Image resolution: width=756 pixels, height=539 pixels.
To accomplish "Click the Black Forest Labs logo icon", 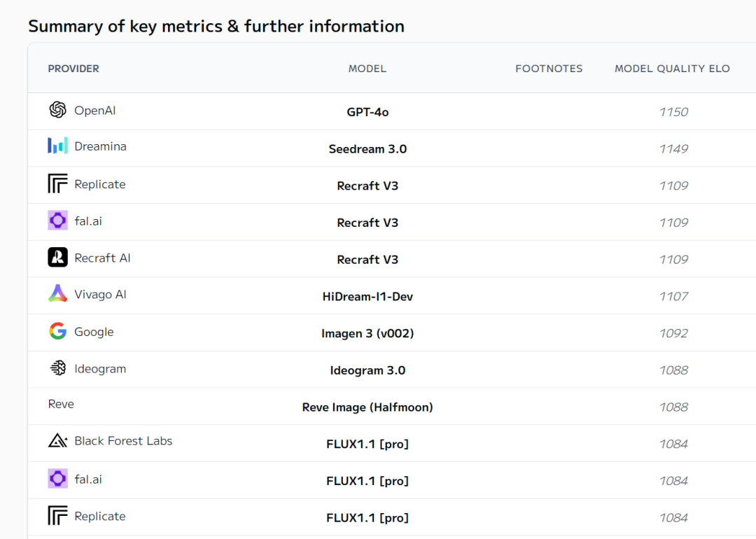I will [x=57, y=441].
